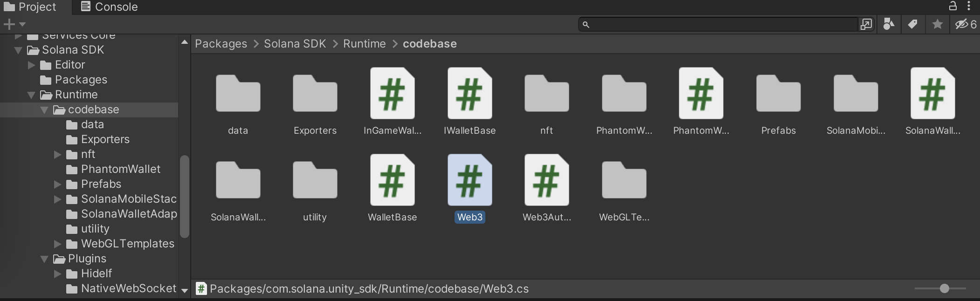Toggle the panel lock icon
Viewport: 980px width, 301px height.
coord(952,6)
